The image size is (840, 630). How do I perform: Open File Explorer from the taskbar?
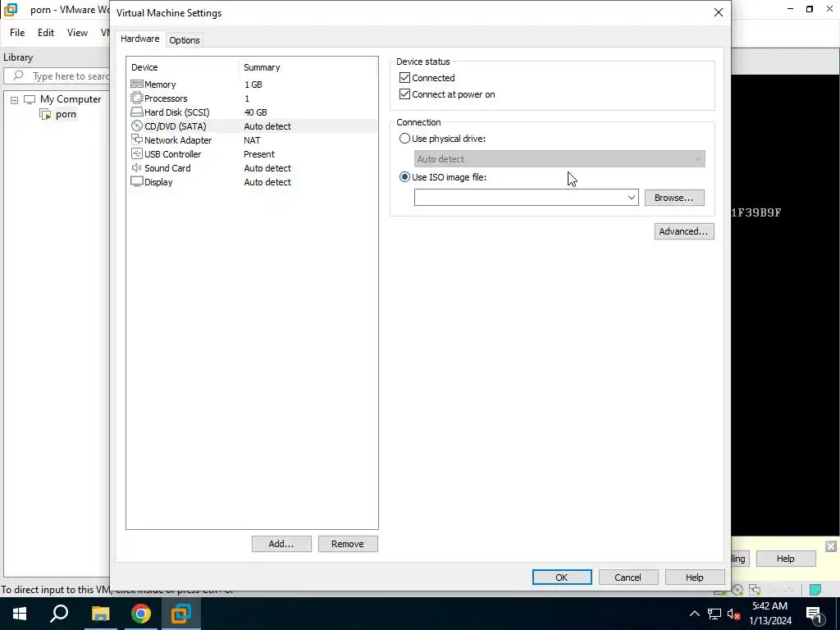[100, 614]
